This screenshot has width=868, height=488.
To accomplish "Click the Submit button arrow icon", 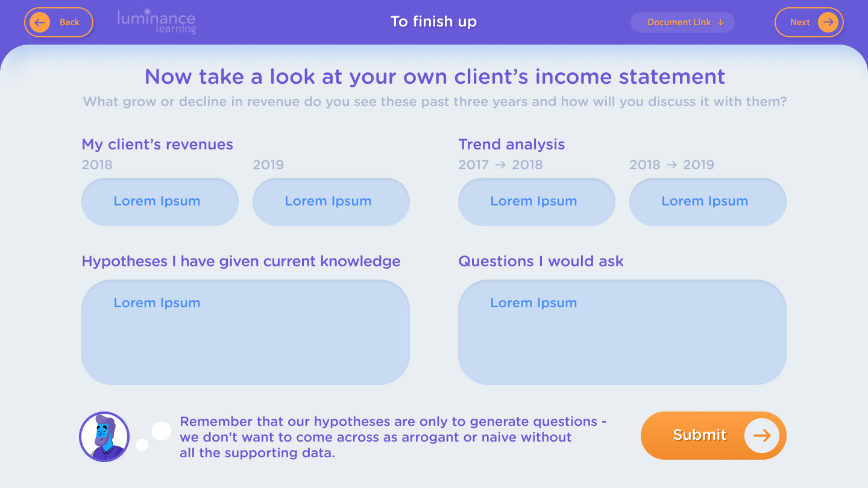I will 762,436.
